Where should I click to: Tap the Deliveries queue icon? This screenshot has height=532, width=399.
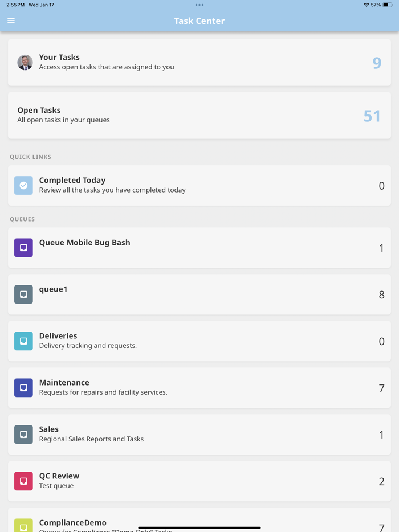pyautogui.click(x=23, y=341)
